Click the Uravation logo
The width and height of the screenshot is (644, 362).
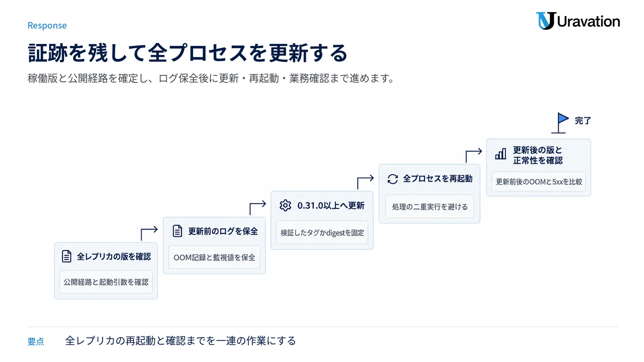578,21
